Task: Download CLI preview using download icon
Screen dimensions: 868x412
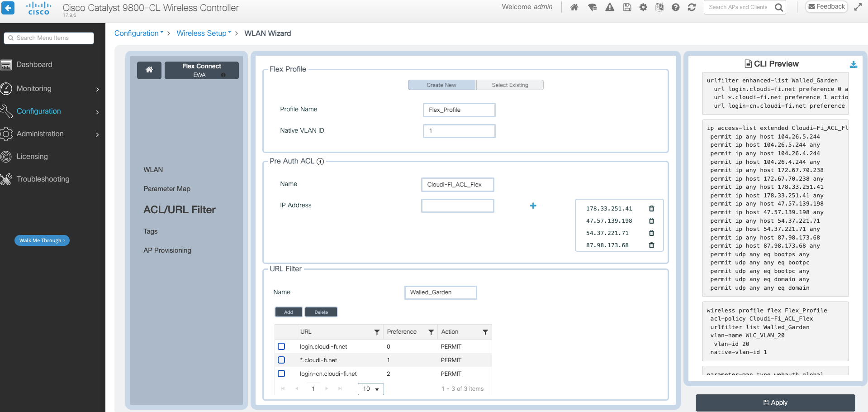Action: (x=853, y=64)
